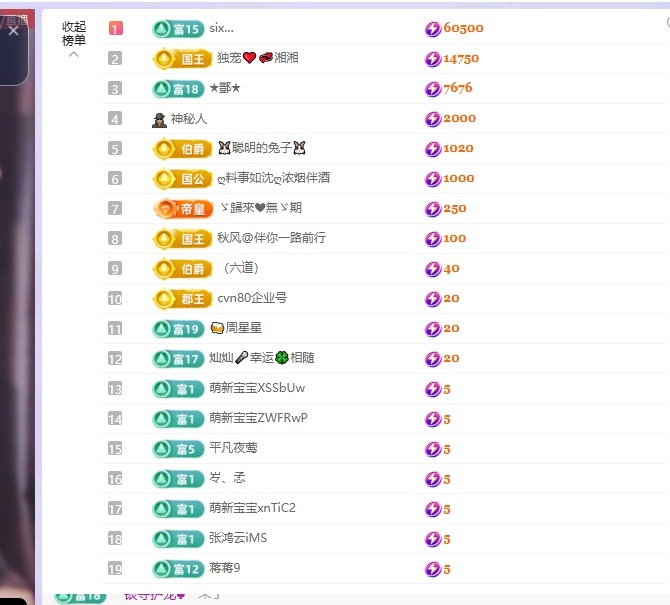This screenshot has height=605, width=670.
Task: Click the purple lightning icon beside 60500
Action: [432, 29]
